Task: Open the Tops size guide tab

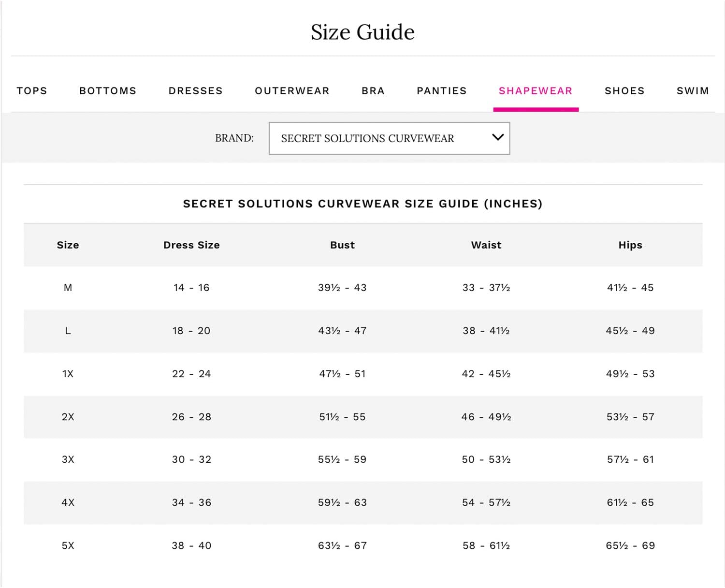Action: click(32, 91)
